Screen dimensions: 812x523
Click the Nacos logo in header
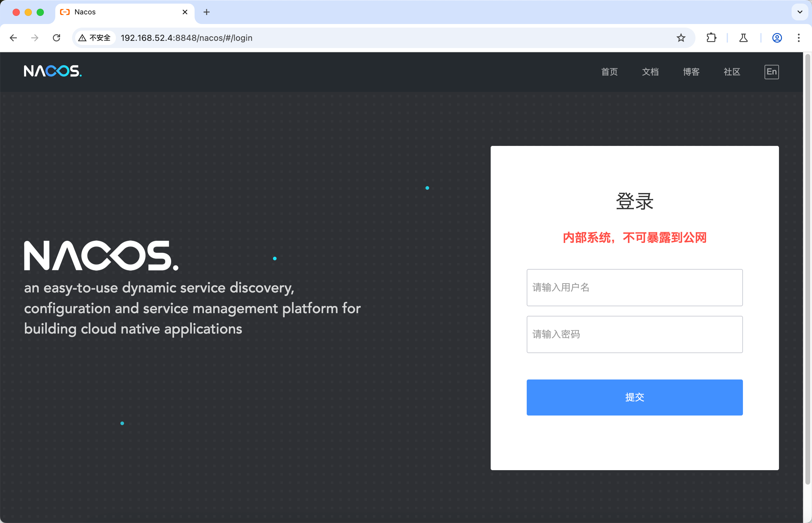tap(53, 71)
